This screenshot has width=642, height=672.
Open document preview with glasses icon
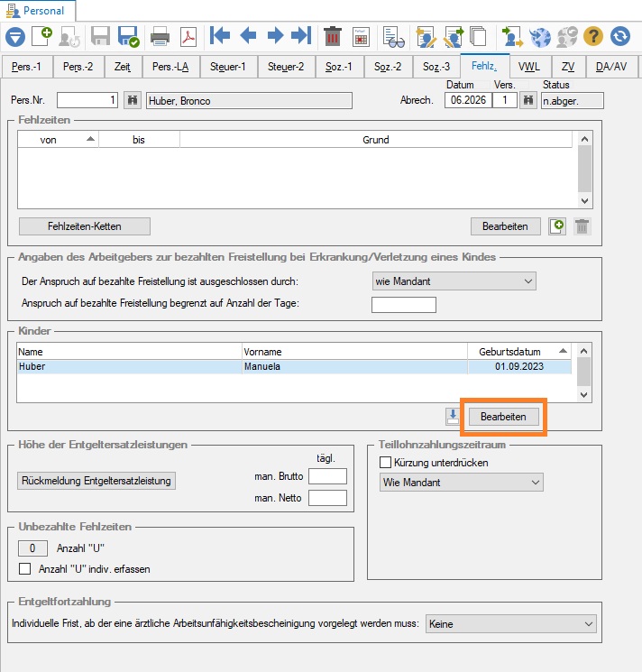tap(394, 37)
